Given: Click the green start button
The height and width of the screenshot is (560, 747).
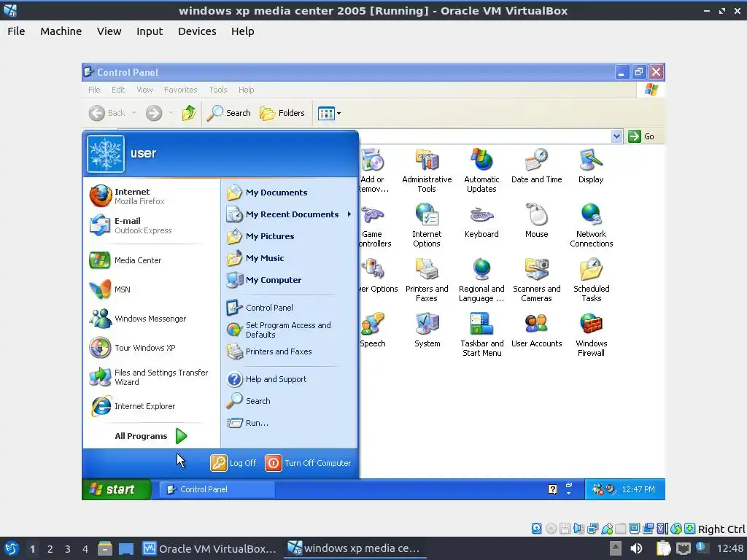Looking at the screenshot, I should pyautogui.click(x=117, y=489).
